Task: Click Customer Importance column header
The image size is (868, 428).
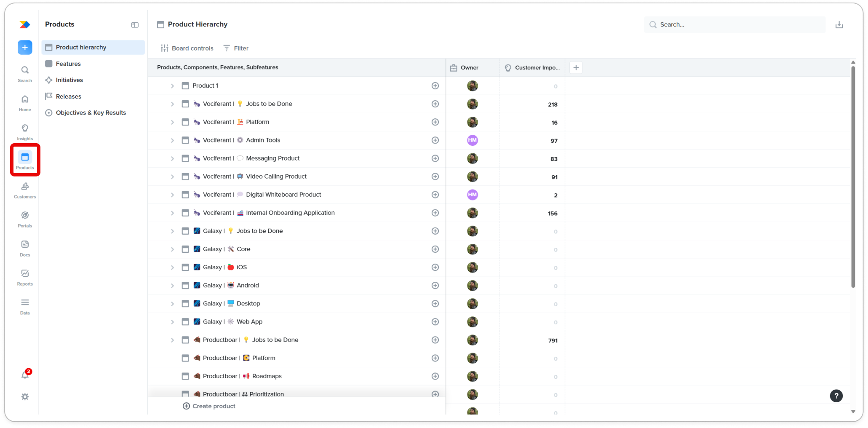Action: 532,67
